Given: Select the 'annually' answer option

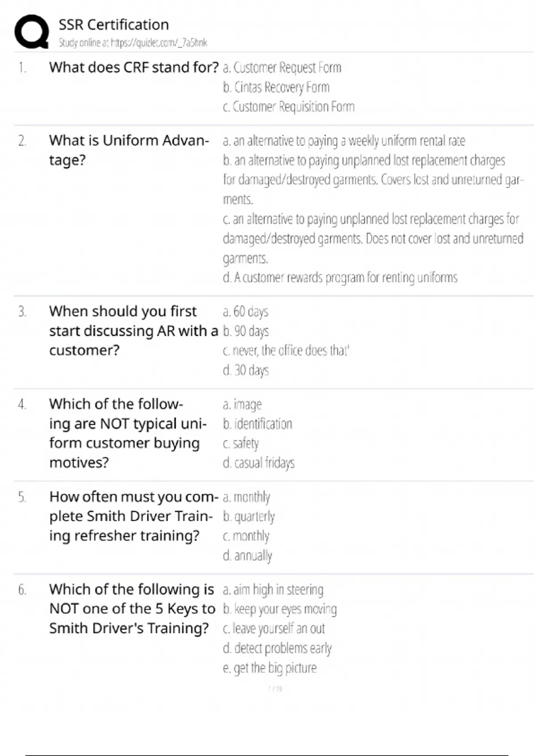Looking at the screenshot, I should tap(247, 555).
